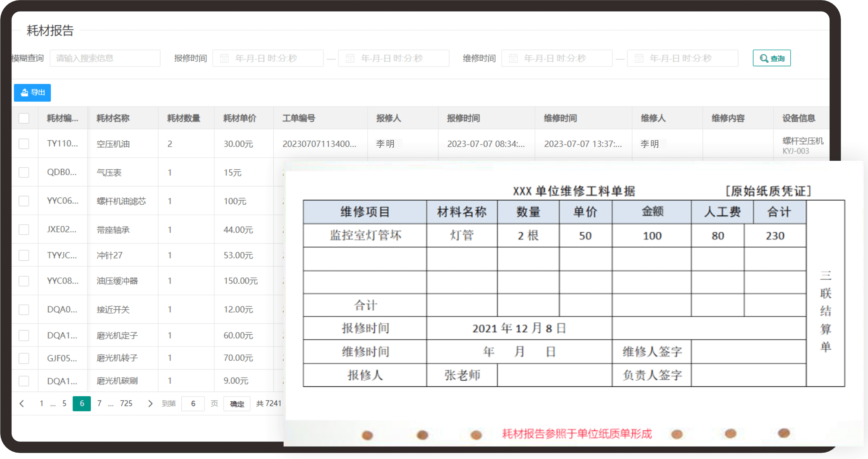Image resolution: width=868 pixels, height=459 pixels.
Task: Click calendar icon in 报修时间 end field
Action: coord(350,58)
